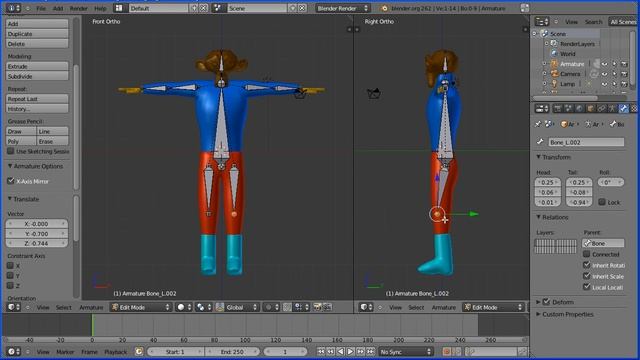
Task: Select the Object properties tab icon
Action: [x=590, y=108]
